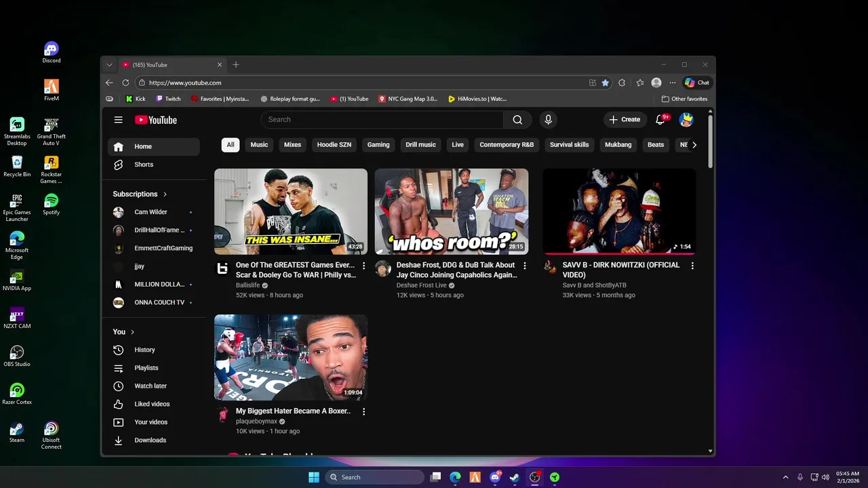The image size is (868, 488).
Task: Click the search magnifier button in YouTube
Action: pos(517,120)
